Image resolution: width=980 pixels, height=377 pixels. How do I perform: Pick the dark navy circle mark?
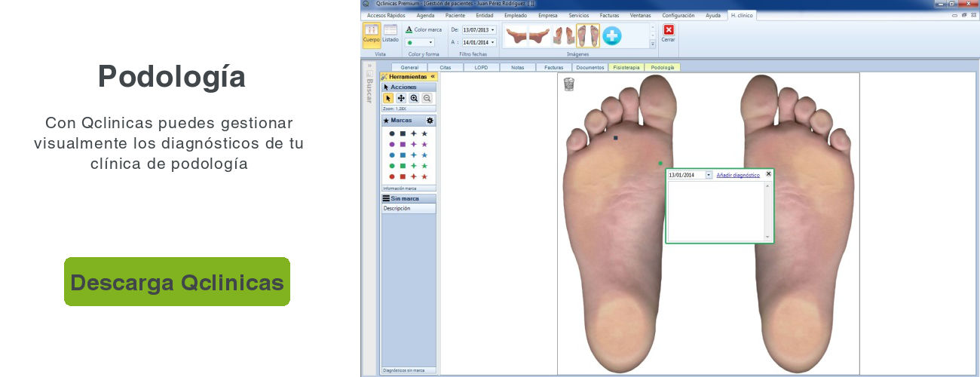[392, 133]
